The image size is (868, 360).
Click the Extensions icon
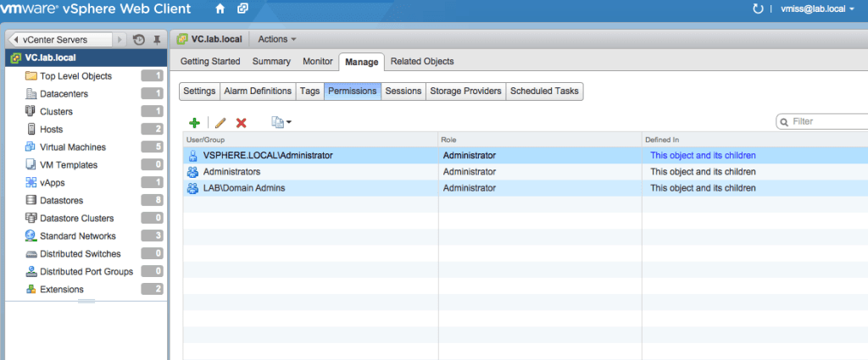coord(31,289)
